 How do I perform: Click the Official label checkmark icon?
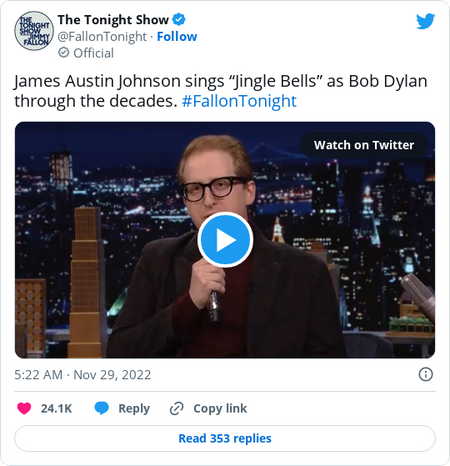(64, 53)
